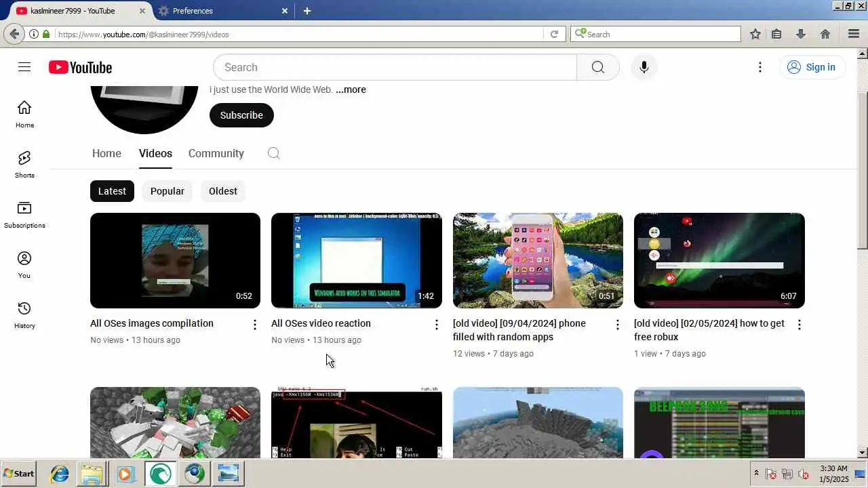Subscribe to the channel
Viewport: 868px width, 488px height.
[241, 115]
